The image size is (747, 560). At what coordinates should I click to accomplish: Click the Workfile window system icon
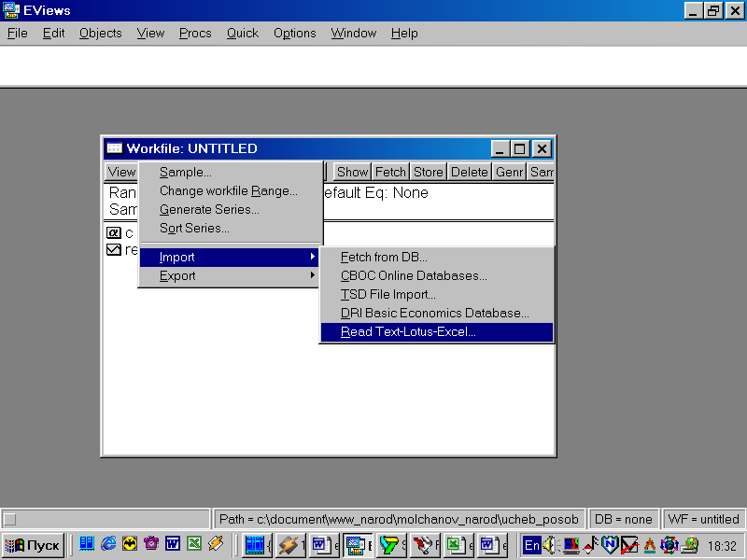[114, 148]
